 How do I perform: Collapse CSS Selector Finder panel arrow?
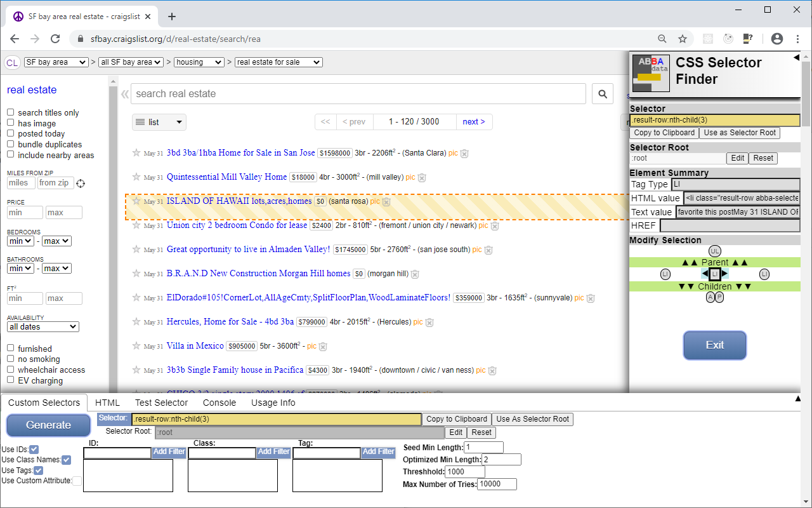(x=796, y=58)
